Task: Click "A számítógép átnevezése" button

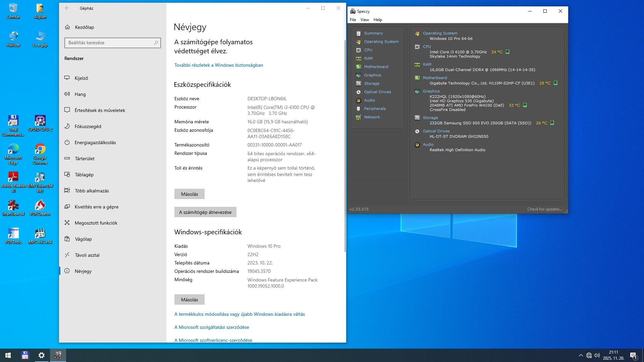Action: (205, 212)
